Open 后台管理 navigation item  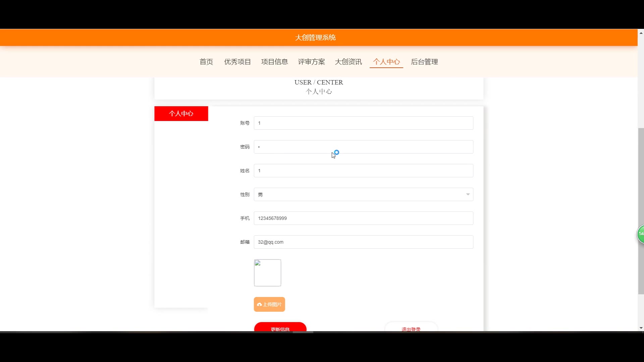pyautogui.click(x=424, y=62)
